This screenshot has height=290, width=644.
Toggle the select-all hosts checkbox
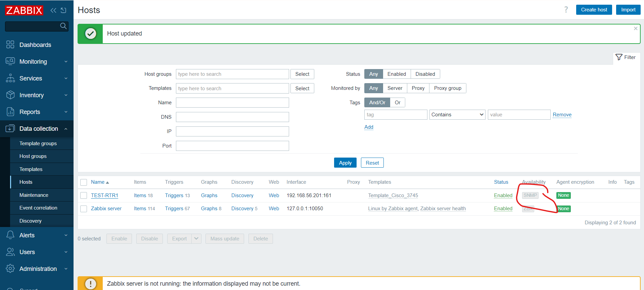(84, 182)
